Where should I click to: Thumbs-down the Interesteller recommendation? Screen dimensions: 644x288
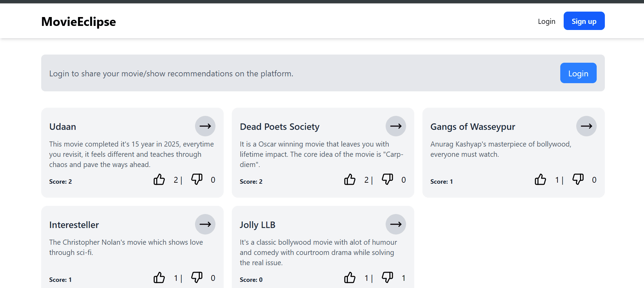197,277
